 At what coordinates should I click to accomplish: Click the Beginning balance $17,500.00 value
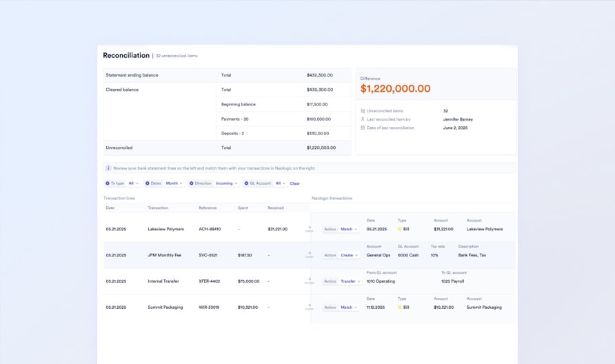(x=317, y=104)
